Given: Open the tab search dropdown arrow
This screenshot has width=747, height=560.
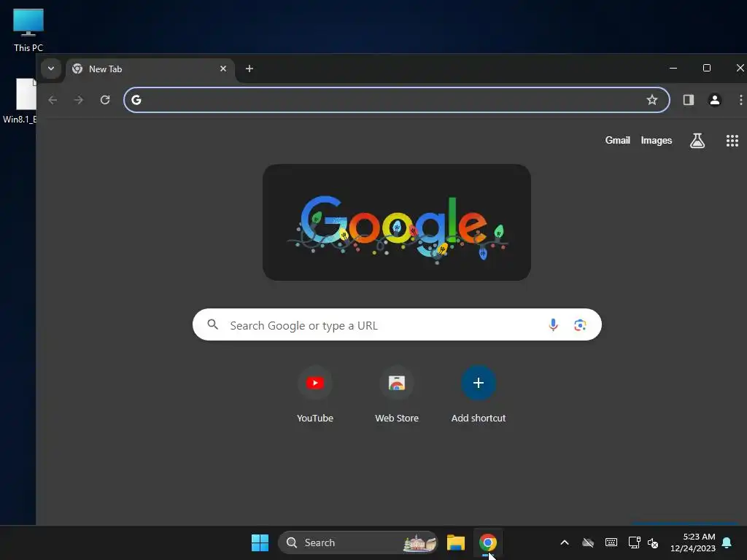Looking at the screenshot, I should point(51,69).
